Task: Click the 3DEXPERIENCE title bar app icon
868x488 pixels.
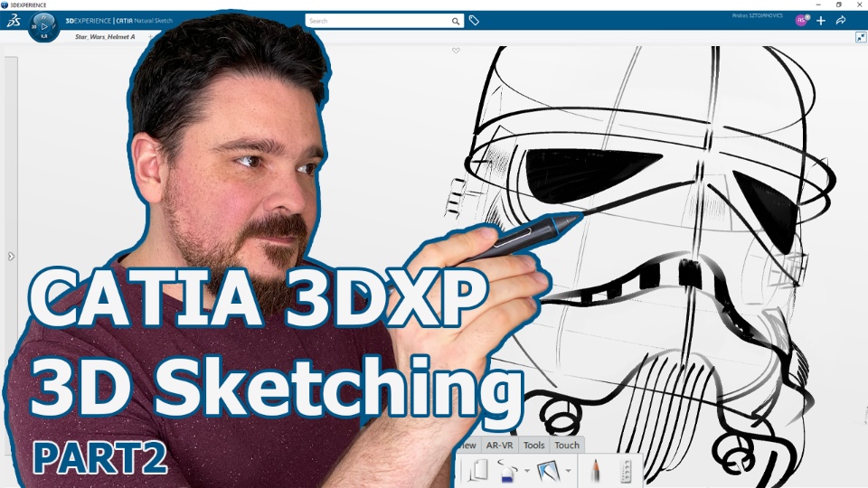Action: click(5, 5)
